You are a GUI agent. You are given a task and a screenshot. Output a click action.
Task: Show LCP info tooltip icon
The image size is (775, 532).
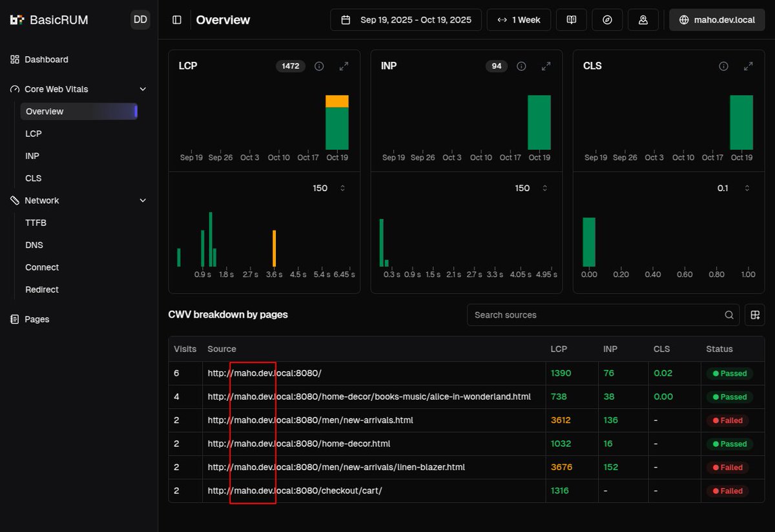[319, 66]
